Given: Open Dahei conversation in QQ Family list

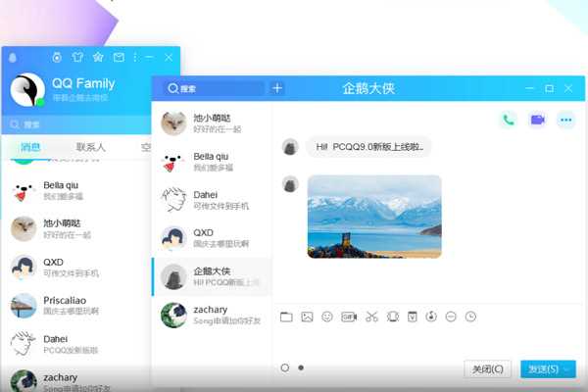Looking at the screenshot, I should (x=76, y=344).
